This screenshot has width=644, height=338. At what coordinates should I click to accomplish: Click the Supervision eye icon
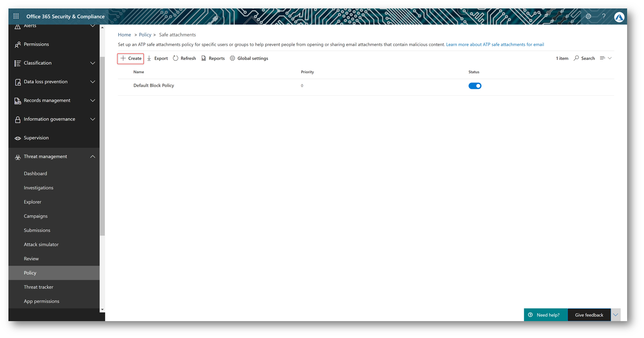(x=18, y=138)
